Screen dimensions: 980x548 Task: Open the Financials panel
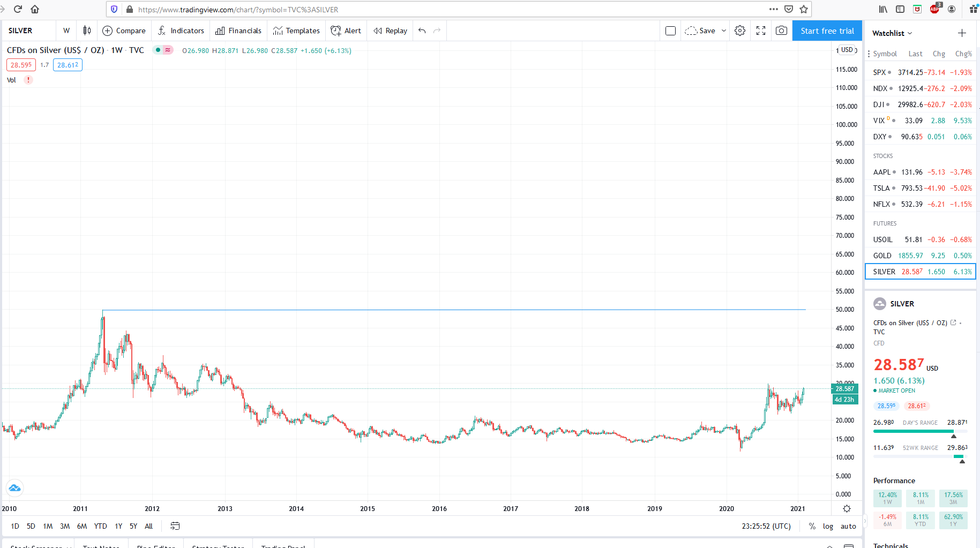[238, 31]
